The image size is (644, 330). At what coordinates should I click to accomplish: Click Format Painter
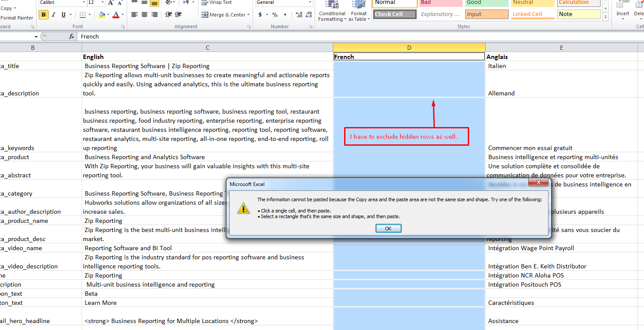[16, 18]
